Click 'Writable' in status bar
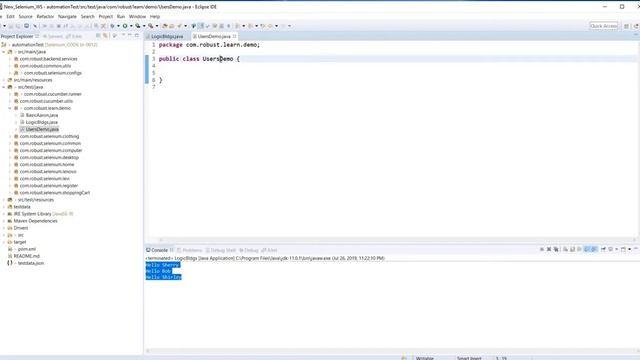 pyautogui.click(x=424, y=358)
